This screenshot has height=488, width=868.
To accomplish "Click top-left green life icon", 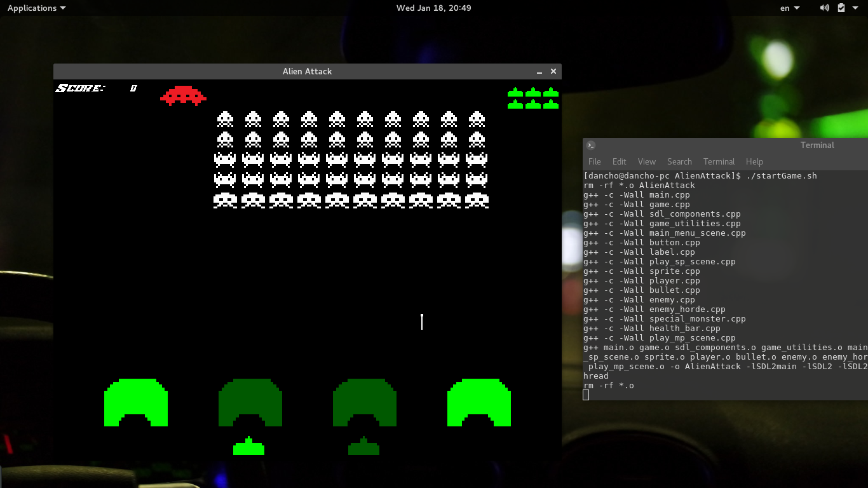I will coord(515,92).
